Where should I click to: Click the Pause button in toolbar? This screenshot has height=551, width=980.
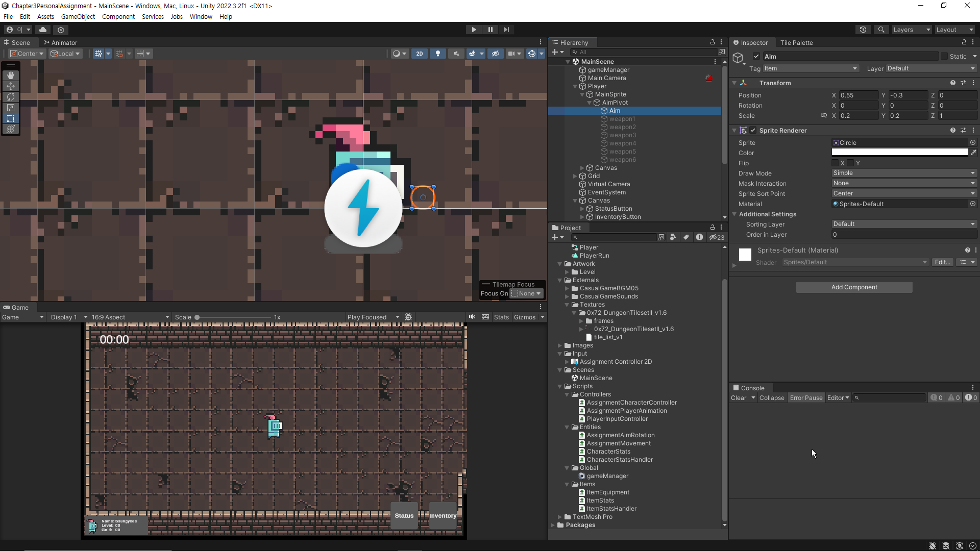click(x=490, y=30)
